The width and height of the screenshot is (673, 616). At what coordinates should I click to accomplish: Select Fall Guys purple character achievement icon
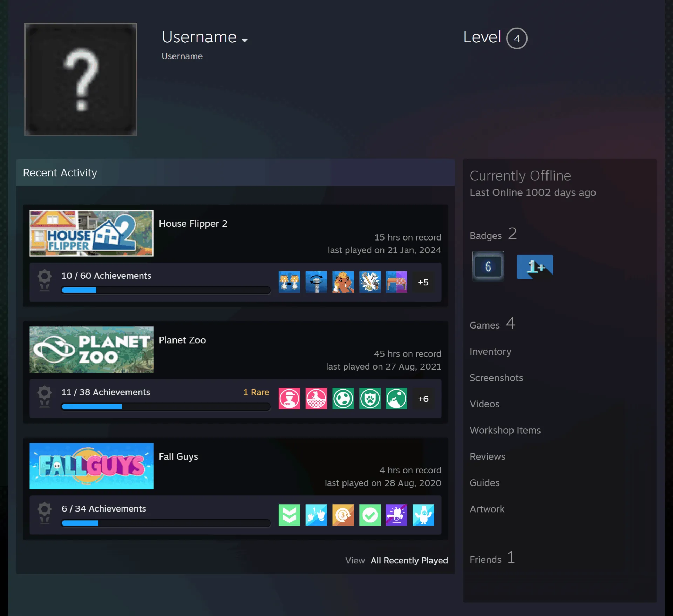click(396, 515)
